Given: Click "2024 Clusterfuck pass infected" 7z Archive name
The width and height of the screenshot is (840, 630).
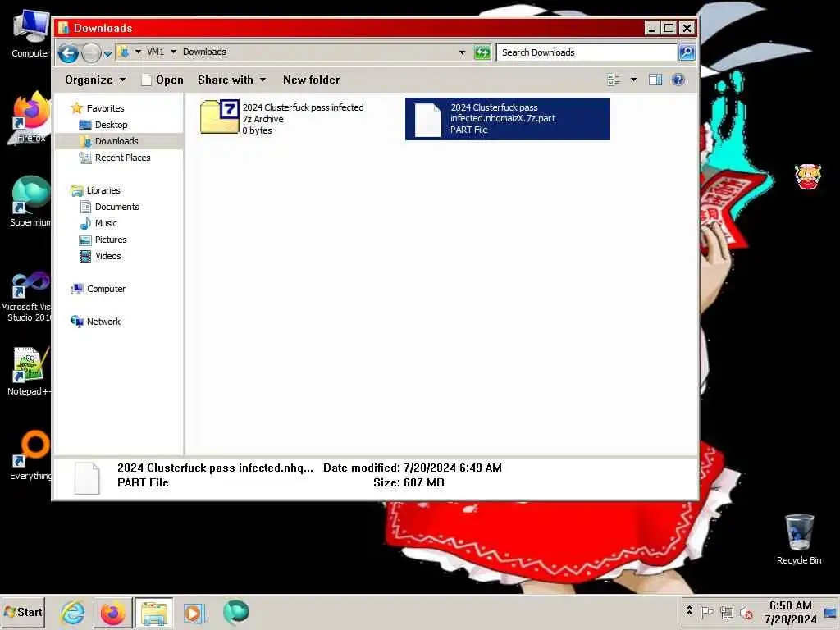Looking at the screenshot, I should (x=303, y=107).
